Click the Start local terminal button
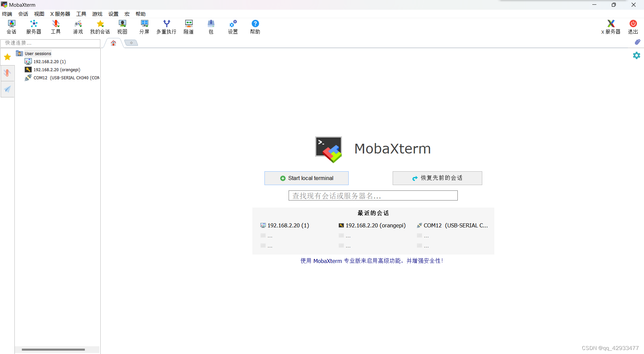Viewport: 644px width, 354px height. coord(306,178)
